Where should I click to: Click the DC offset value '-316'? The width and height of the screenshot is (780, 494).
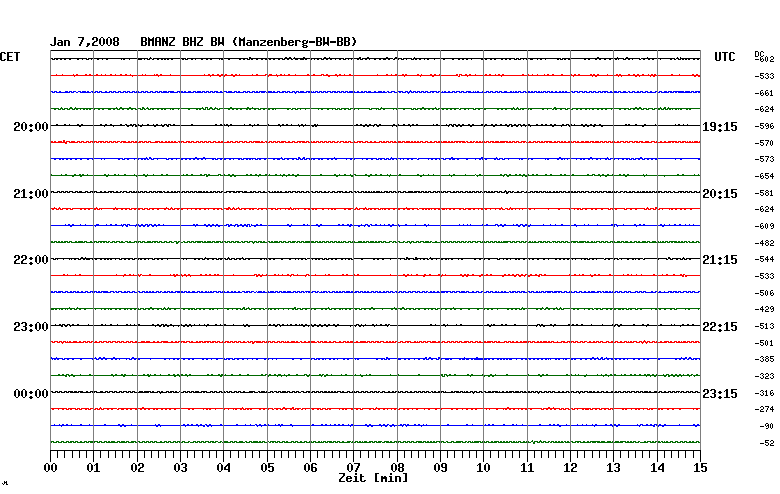pos(764,393)
